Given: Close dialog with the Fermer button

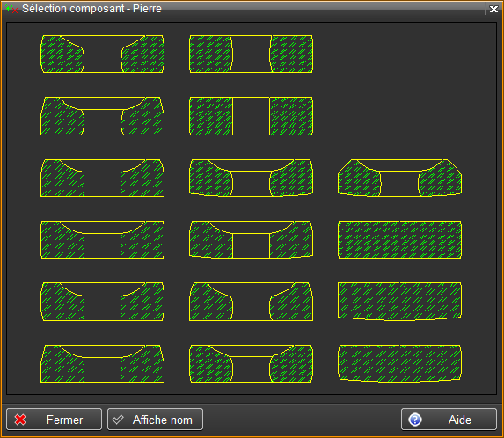Looking at the screenshot, I should pyautogui.click(x=54, y=419).
